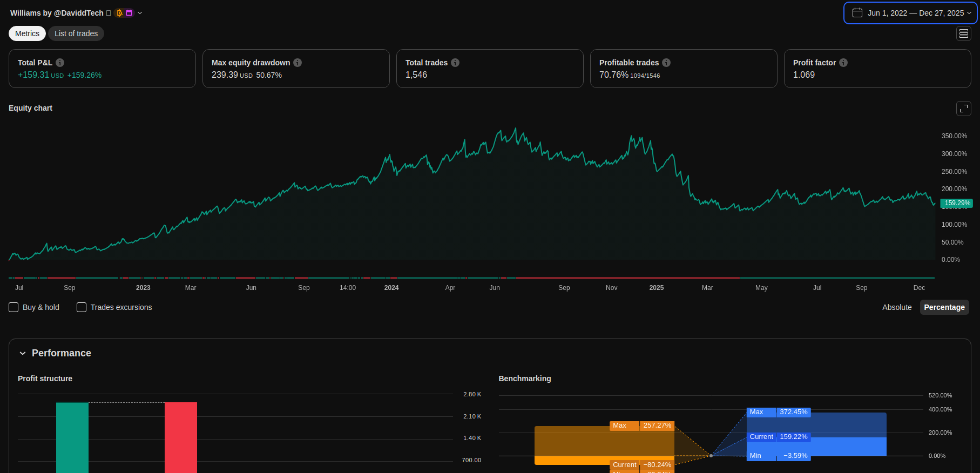Enable the Buy & hold checkbox

[x=14, y=307]
